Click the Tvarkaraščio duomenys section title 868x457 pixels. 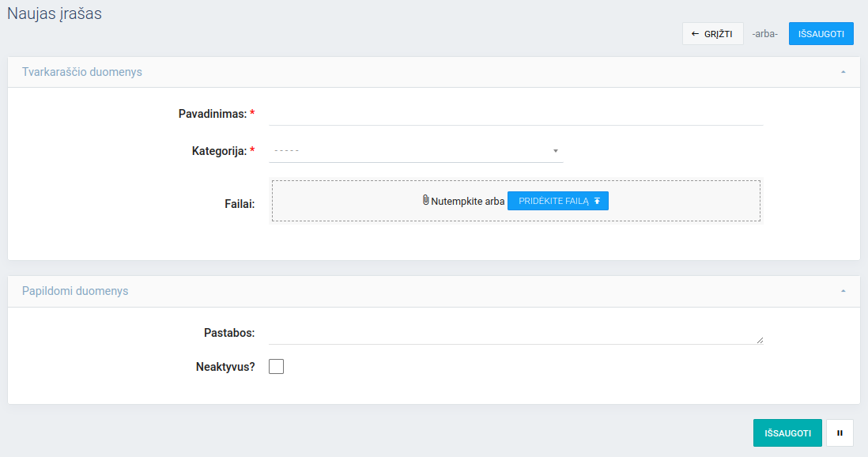pos(82,72)
